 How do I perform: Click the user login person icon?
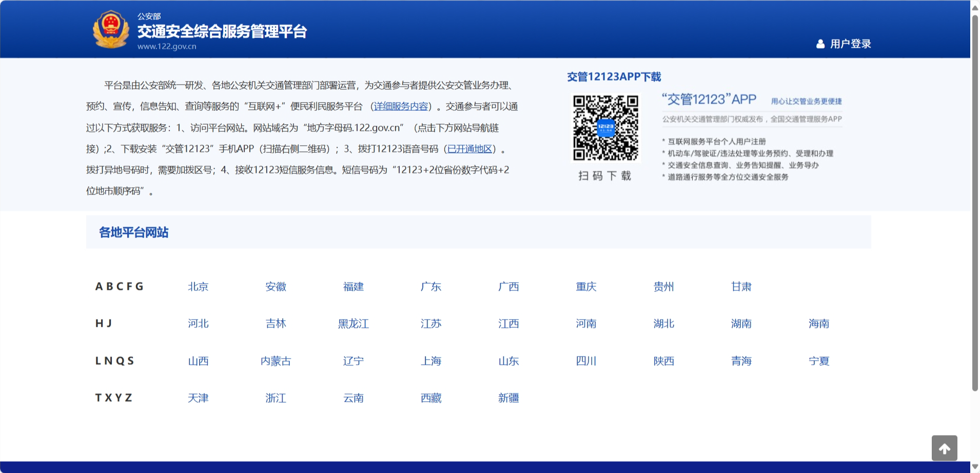820,44
